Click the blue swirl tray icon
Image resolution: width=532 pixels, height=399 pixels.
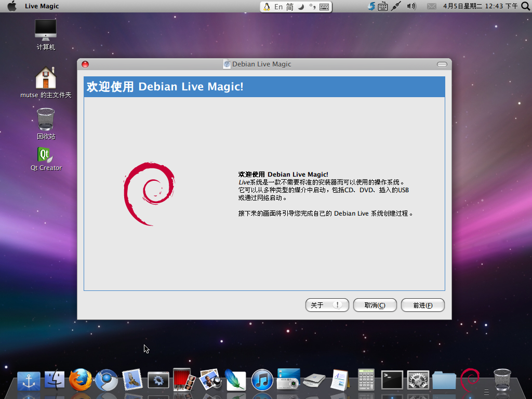[371, 6]
